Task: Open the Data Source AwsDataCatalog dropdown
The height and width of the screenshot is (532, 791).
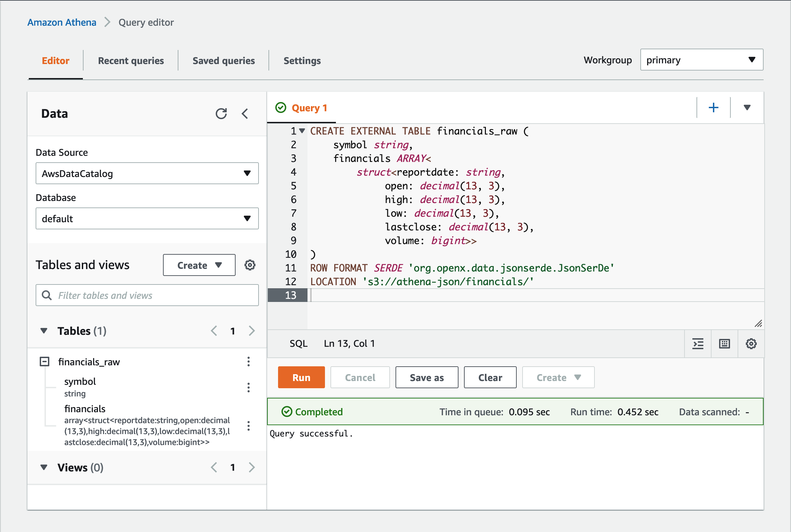Action: point(147,173)
